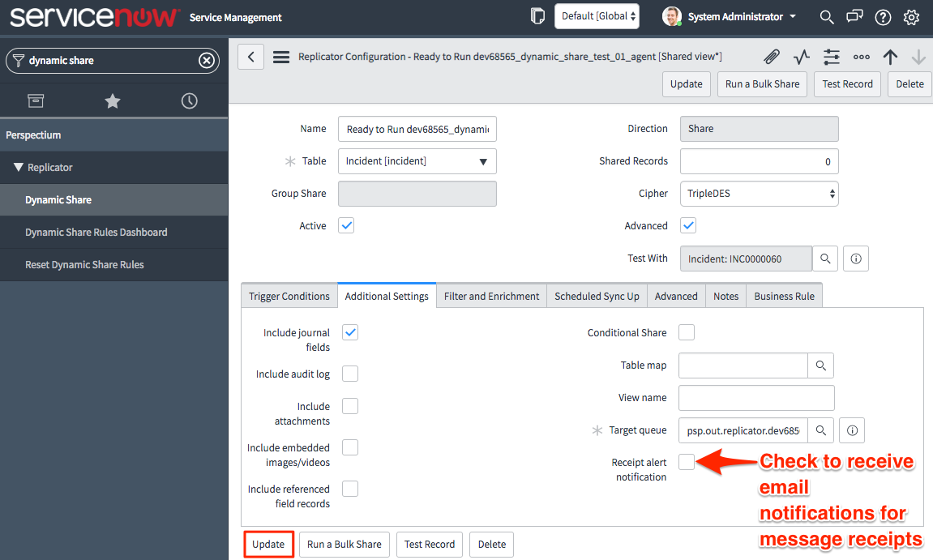Screen dimensions: 933x560
Task: Click the bottom Delete button
Action: (x=491, y=545)
